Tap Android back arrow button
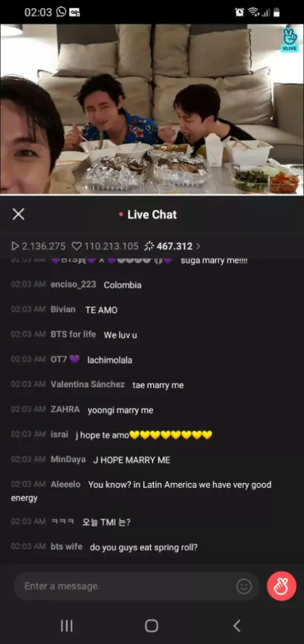 [236, 626]
